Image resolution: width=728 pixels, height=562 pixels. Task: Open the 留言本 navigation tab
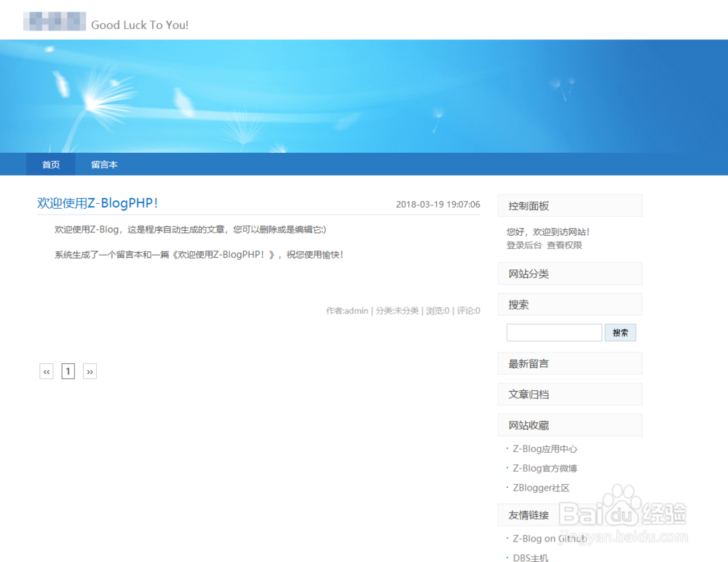104,165
